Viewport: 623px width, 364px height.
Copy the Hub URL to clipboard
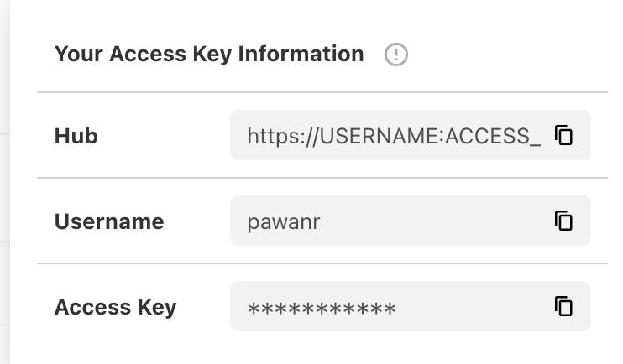click(x=563, y=135)
